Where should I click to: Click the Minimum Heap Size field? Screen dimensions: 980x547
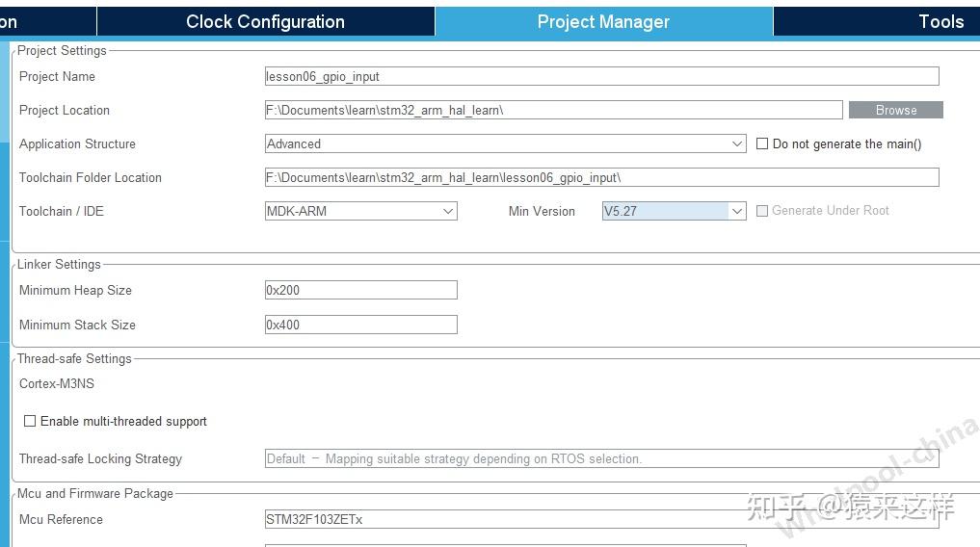pos(360,290)
